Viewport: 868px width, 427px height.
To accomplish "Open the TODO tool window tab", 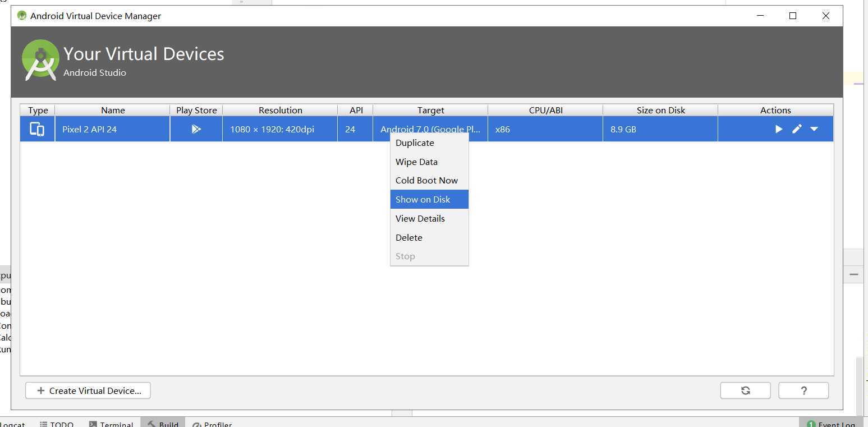I will tap(57, 424).
